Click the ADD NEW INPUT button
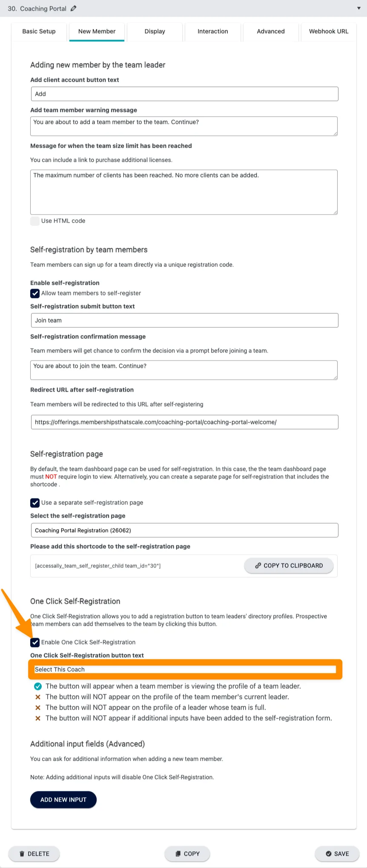Viewport: 367px width, 868px height. coord(63,799)
